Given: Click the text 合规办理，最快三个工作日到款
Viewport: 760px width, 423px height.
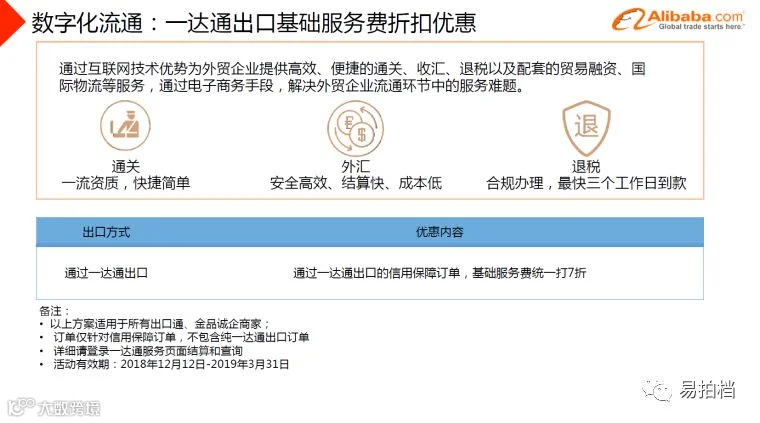Looking at the screenshot, I should [x=586, y=183].
